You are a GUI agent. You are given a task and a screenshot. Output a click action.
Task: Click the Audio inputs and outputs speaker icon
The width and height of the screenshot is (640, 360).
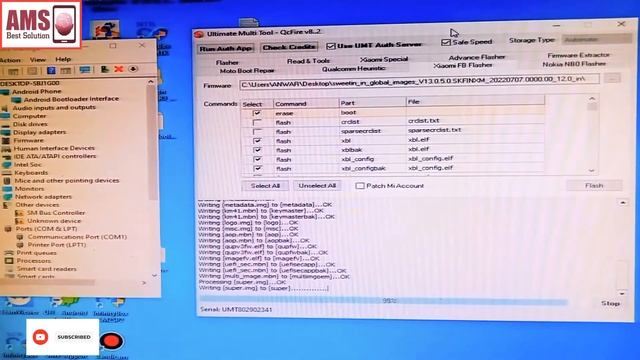(5, 108)
